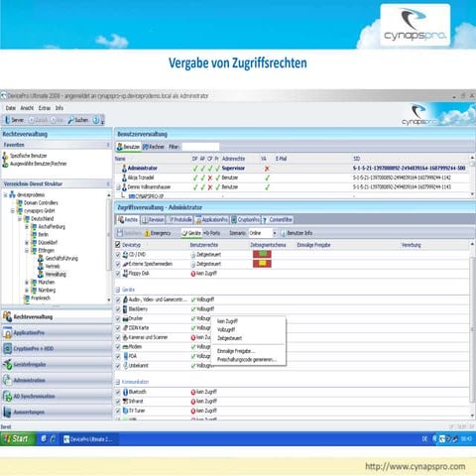The image size is (476, 476).
Task: Click the Server toolbar icon
Action: pyautogui.click(x=8, y=120)
